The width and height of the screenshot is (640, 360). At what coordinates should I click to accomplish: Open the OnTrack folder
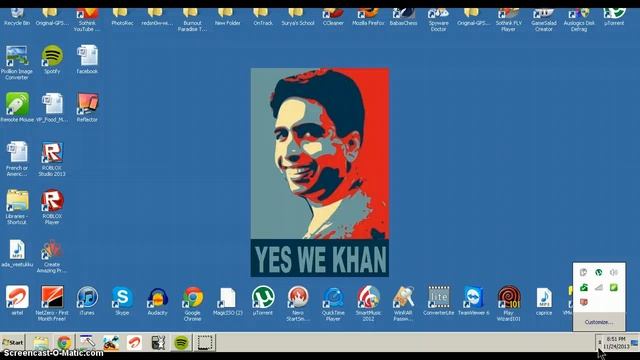tap(262, 17)
